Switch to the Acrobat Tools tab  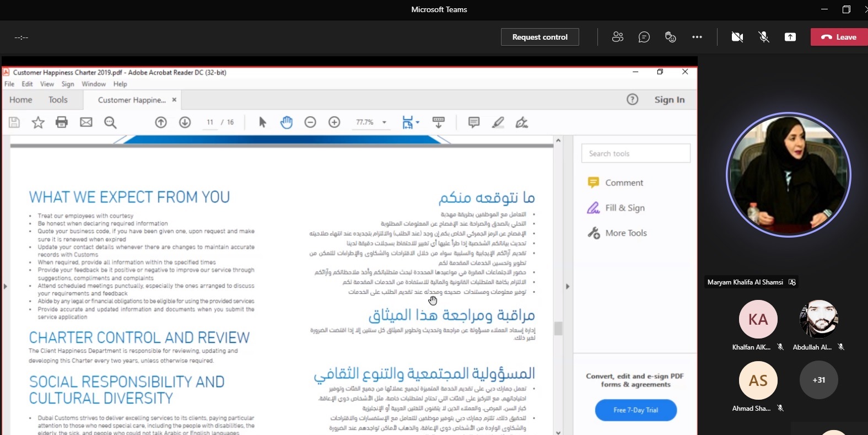pos(58,100)
